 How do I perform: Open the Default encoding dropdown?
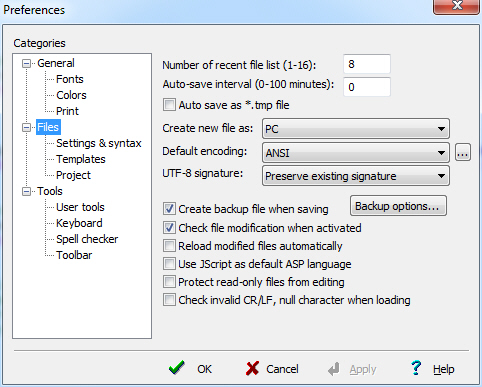pyautogui.click(x=356, y=153)
